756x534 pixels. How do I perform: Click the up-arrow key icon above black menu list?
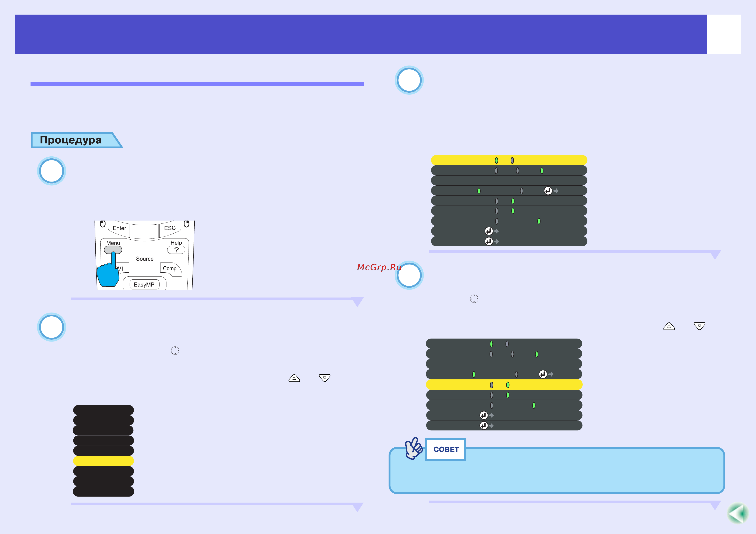[294, 378]
